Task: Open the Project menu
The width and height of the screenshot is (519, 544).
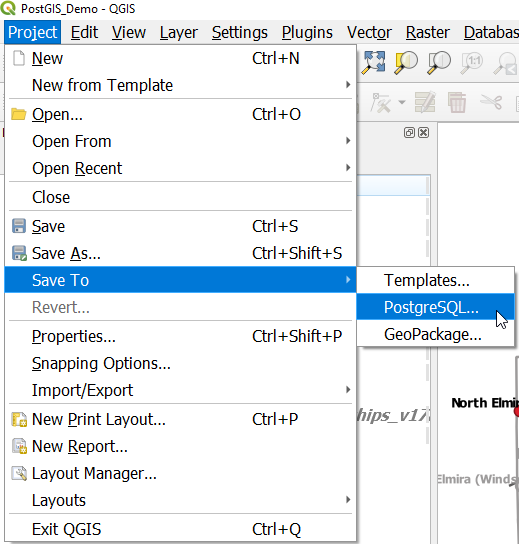Action: [x=33, y=32]
